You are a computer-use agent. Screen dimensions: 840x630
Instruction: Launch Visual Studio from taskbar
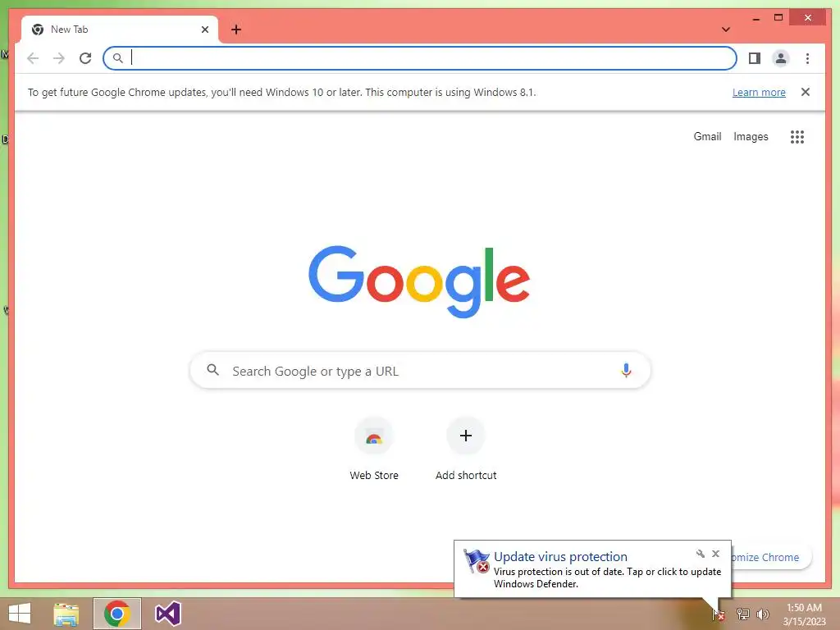pyautogui.click(x=167, y=614)
